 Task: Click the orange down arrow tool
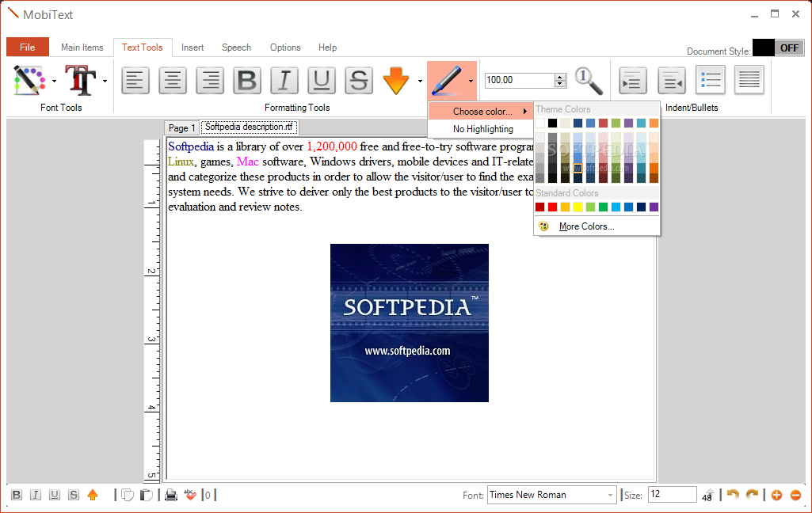tap(396, 80)
